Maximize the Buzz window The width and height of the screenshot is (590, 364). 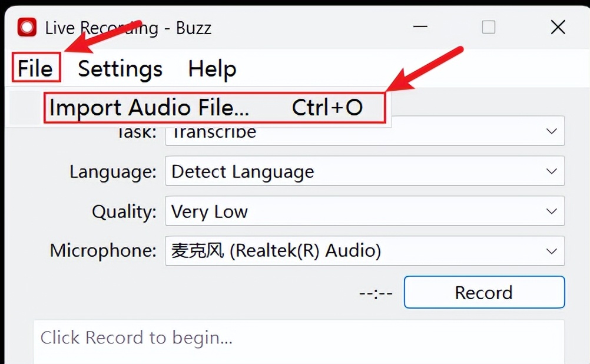click(488, 27)
